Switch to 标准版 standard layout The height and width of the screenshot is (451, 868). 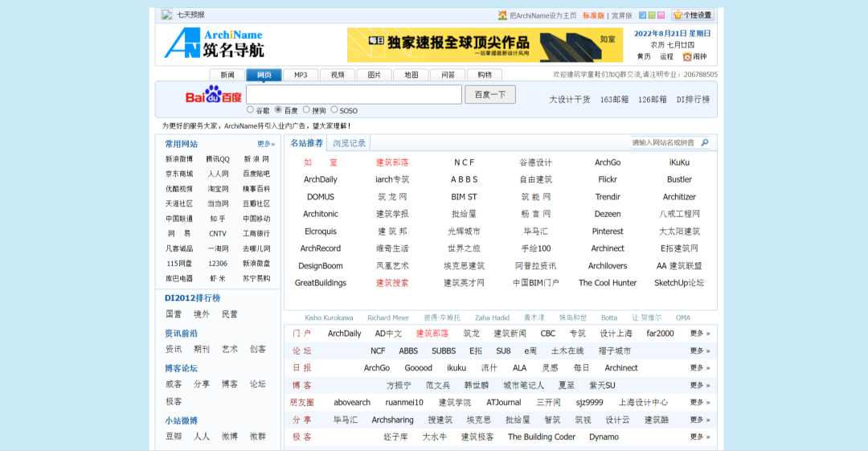coord(593,15)
